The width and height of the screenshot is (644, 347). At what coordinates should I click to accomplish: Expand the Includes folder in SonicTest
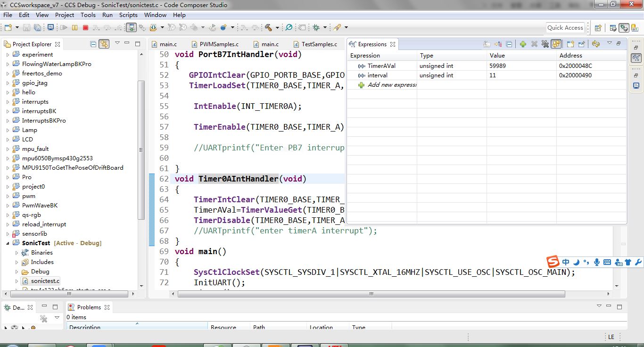tap(17, 262)
